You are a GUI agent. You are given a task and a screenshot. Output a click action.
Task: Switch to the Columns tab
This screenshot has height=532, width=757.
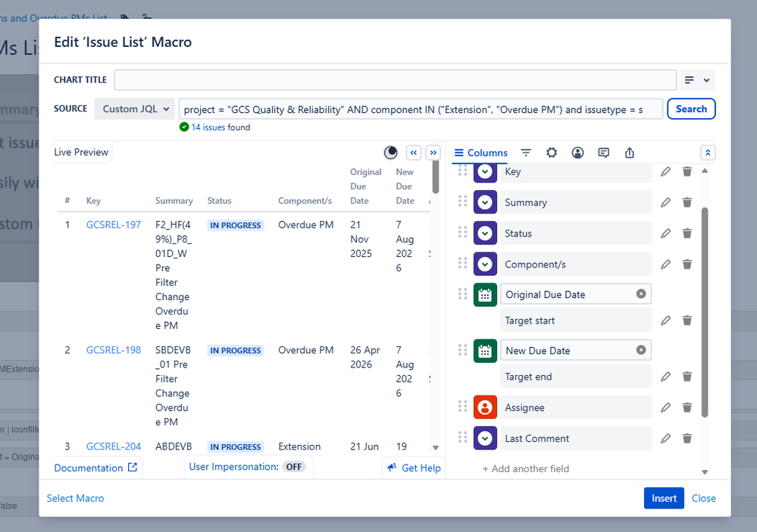point(481,152)
